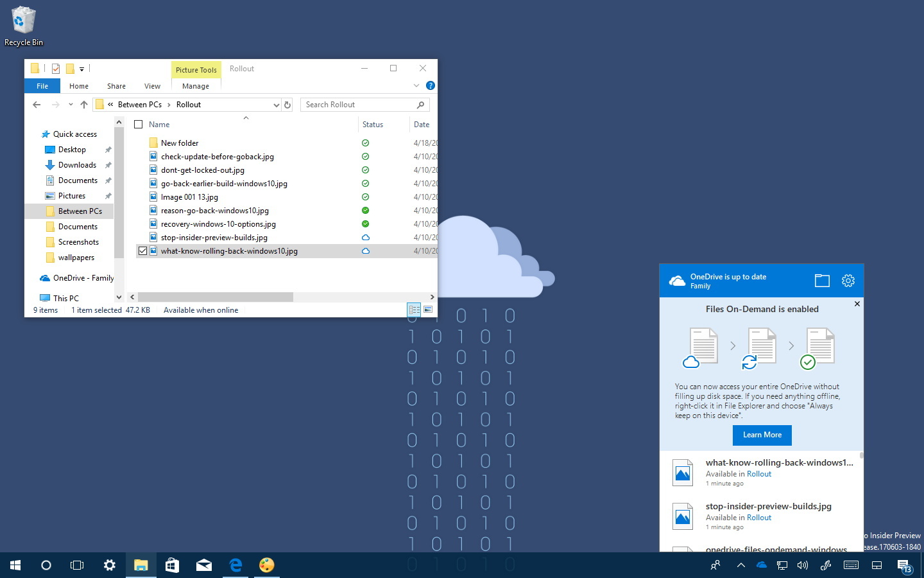The width and height of the screenshot is (924, 578).
Task: Switch to Details view layout icon
Action: 415,310
